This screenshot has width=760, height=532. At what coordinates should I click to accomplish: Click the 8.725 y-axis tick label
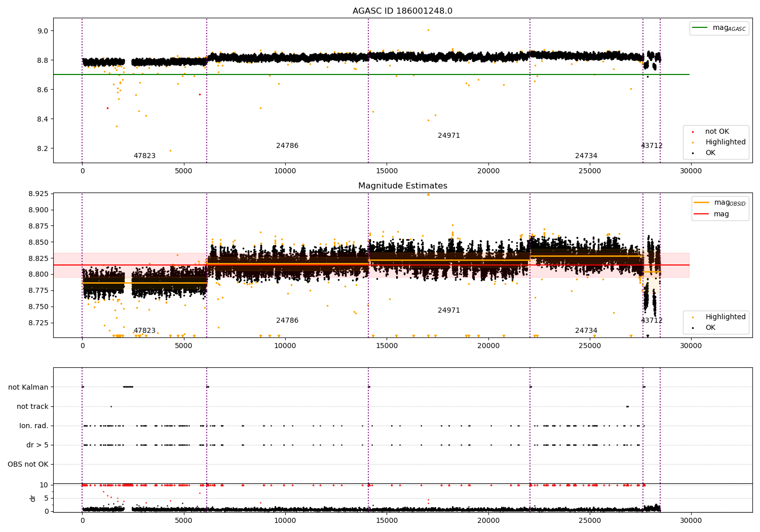[39, 323]
